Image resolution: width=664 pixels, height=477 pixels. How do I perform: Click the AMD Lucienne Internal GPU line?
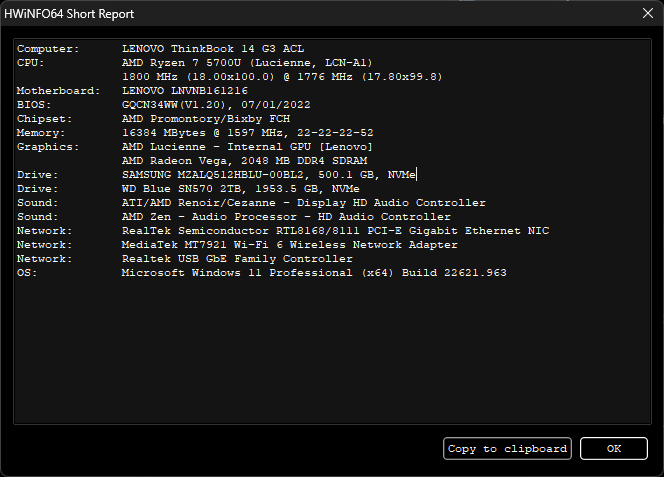click(247, 147)
